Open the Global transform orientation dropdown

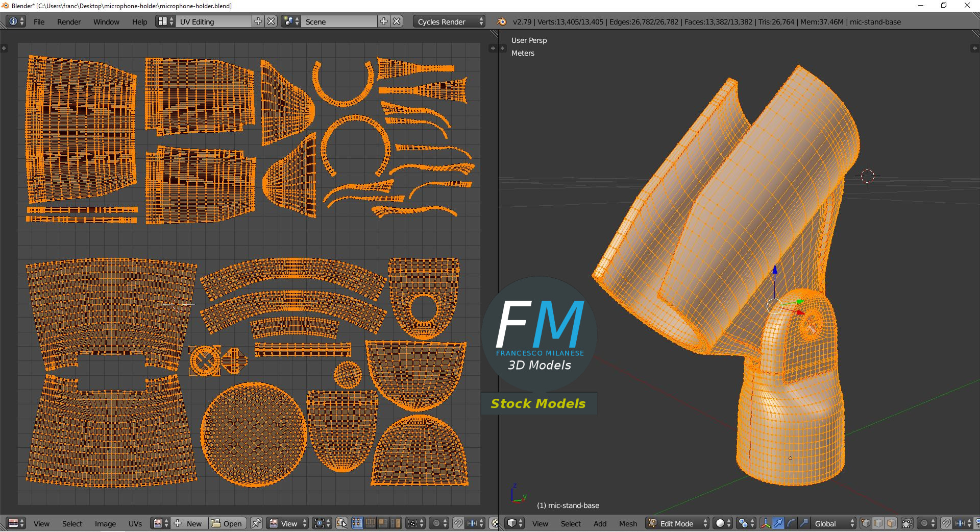click(x=834, y=523)
